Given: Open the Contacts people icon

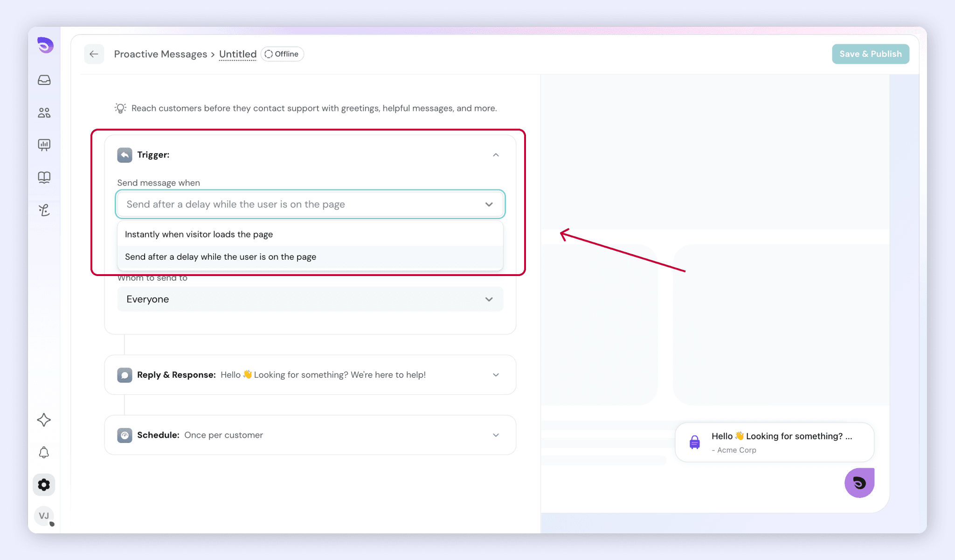Looking at the screenshot, I should pos(44,113).
